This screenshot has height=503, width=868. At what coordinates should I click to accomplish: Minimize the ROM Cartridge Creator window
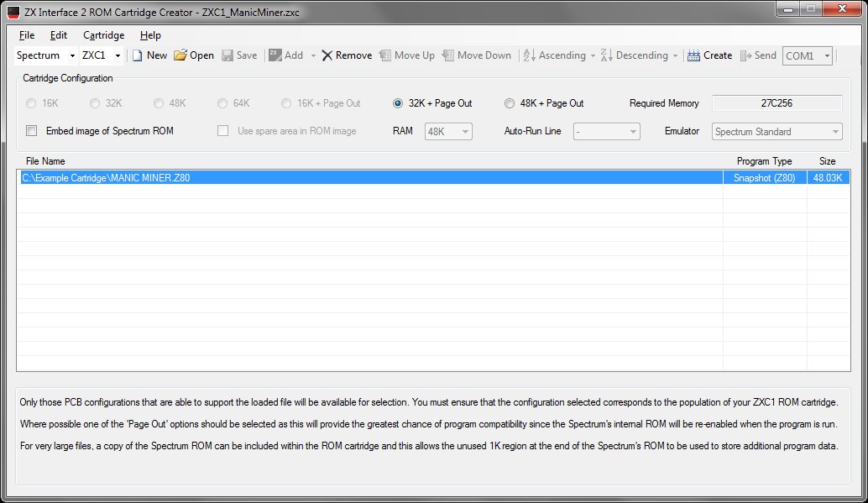(787, 9)
